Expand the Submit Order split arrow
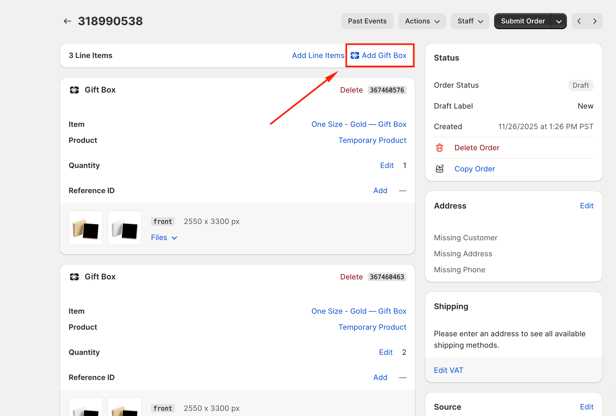The image size is (616, 416). click(x=559, y=21)
